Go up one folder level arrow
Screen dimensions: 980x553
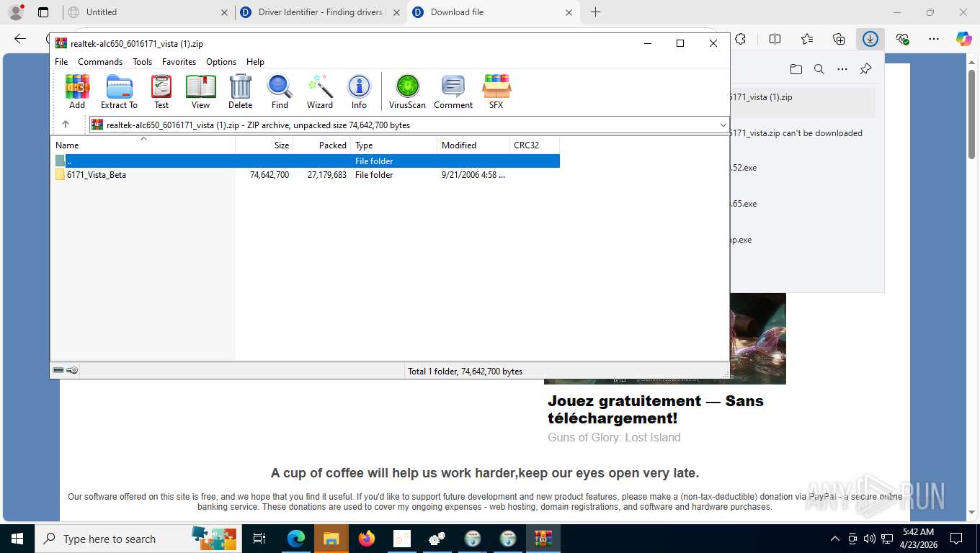click(x=66, y=125)
